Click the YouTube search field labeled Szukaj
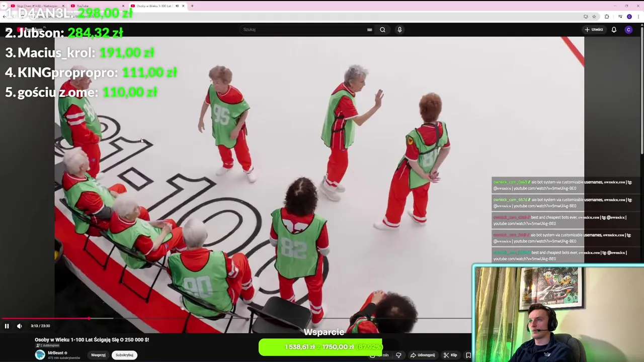The height and width of the screenshot is (362, 644). click(304, 30)
